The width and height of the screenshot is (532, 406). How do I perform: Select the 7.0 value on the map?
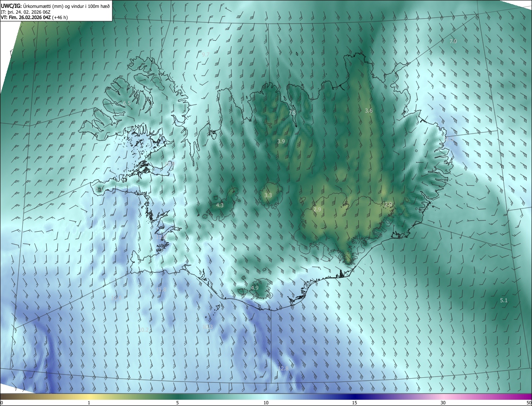click(453, 41)
